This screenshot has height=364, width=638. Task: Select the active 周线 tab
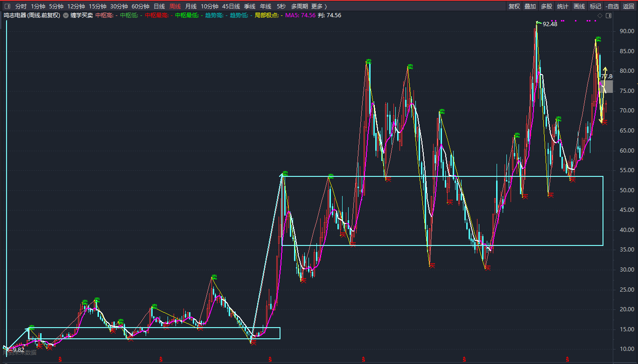175,7
